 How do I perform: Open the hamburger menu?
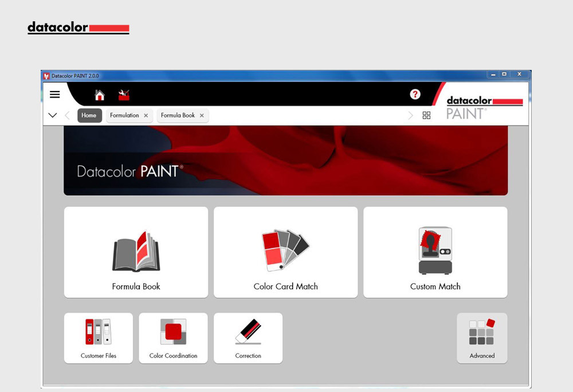click(x=54, y=95)
